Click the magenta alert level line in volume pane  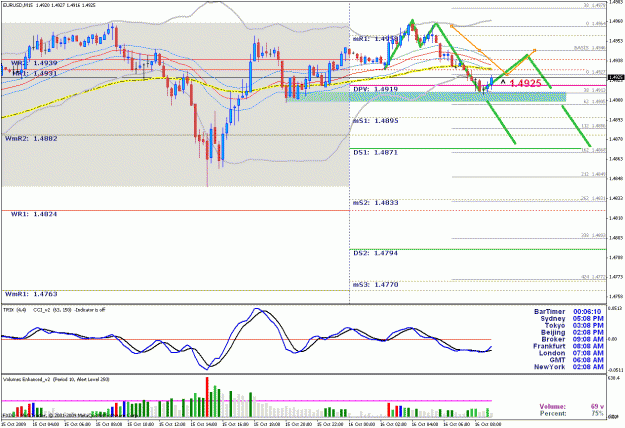[x=247, y=401]
